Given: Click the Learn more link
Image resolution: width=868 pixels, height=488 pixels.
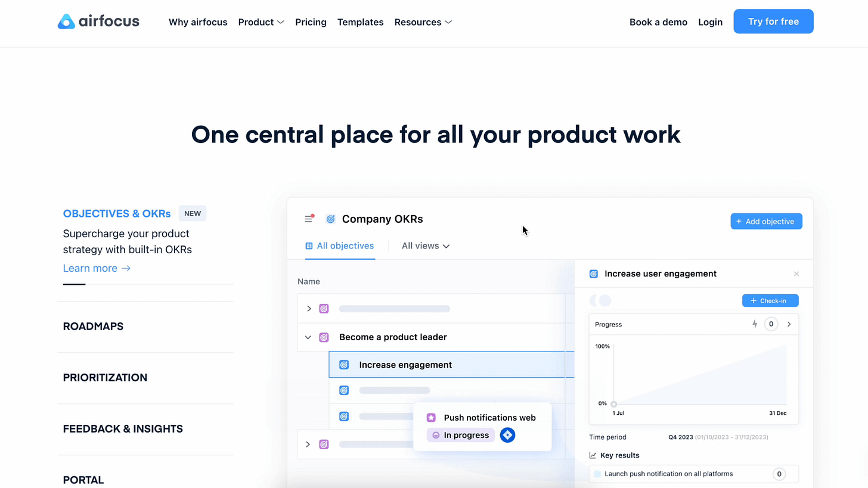Looking at the screenshot, I should (97, 268).
